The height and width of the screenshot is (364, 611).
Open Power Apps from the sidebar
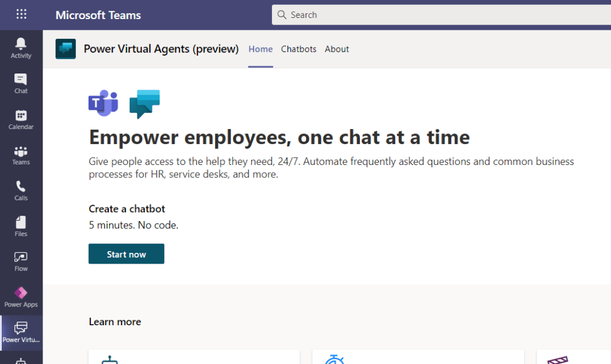click(x=21, y=296)
